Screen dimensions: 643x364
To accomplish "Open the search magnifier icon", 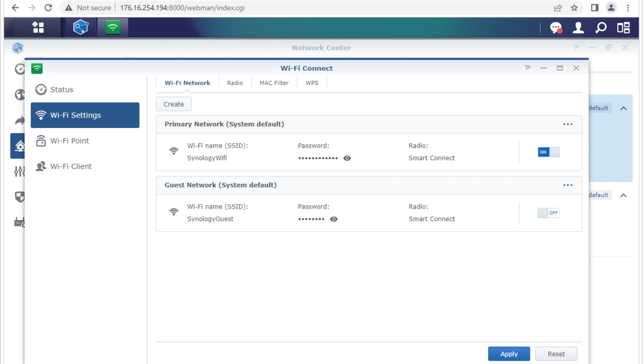I will pos(601,27).
